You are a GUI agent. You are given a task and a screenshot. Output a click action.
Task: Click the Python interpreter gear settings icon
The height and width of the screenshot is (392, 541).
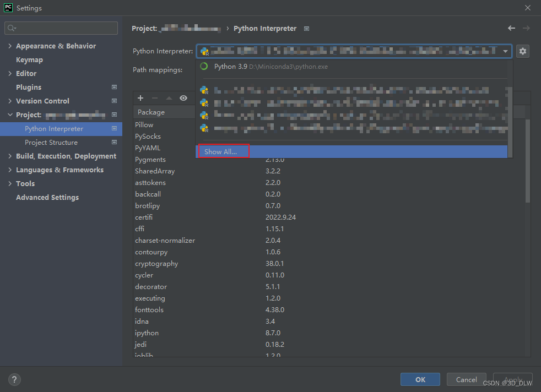pos(523,51)
